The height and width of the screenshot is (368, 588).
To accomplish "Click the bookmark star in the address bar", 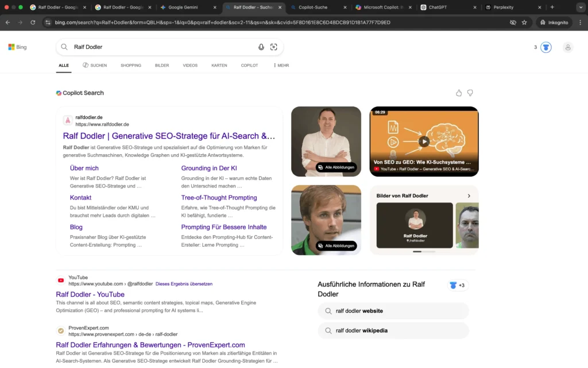I will point(524,22).
